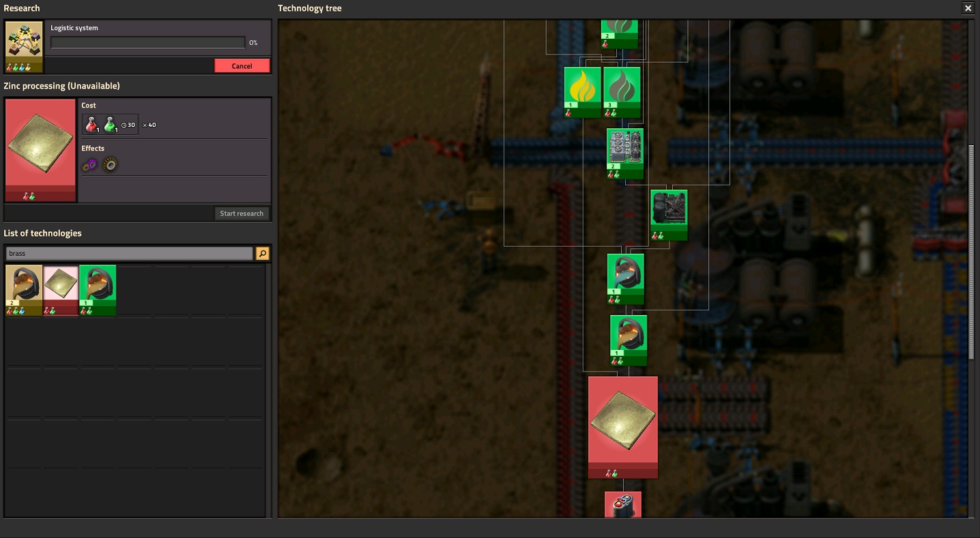
Task: Click the magnifying glass search button
Action: click(262, 254)
